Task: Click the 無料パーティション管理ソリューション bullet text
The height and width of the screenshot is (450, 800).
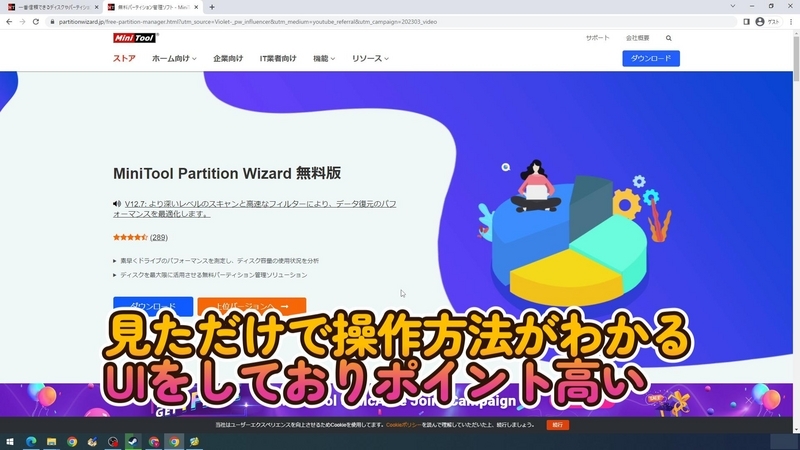Action: tap(213, 275)
